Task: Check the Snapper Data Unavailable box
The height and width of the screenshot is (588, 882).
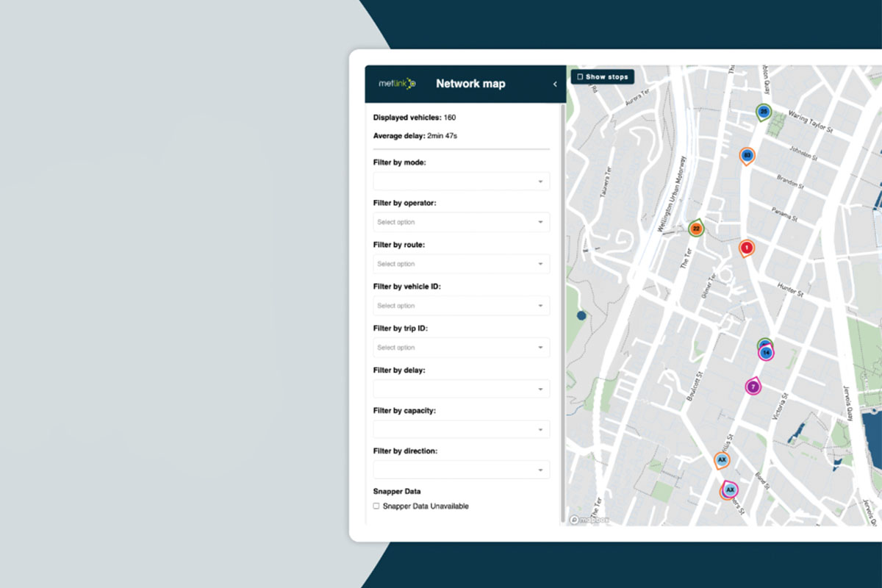Action: point(376,506)
